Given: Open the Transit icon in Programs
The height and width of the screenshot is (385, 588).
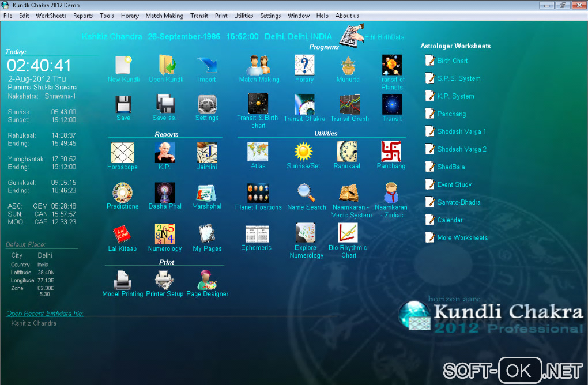Looking at the screenshot, I should pos(392,104).
